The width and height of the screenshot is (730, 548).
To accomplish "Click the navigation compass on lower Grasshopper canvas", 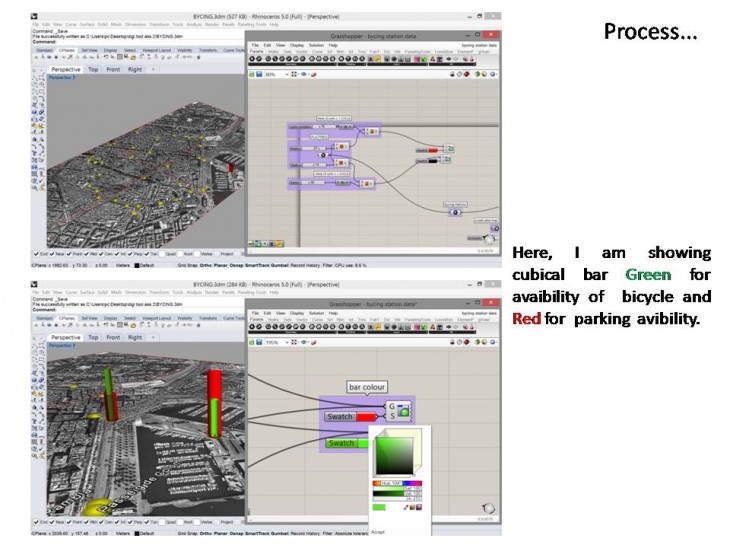I will (x=488, y=508).
